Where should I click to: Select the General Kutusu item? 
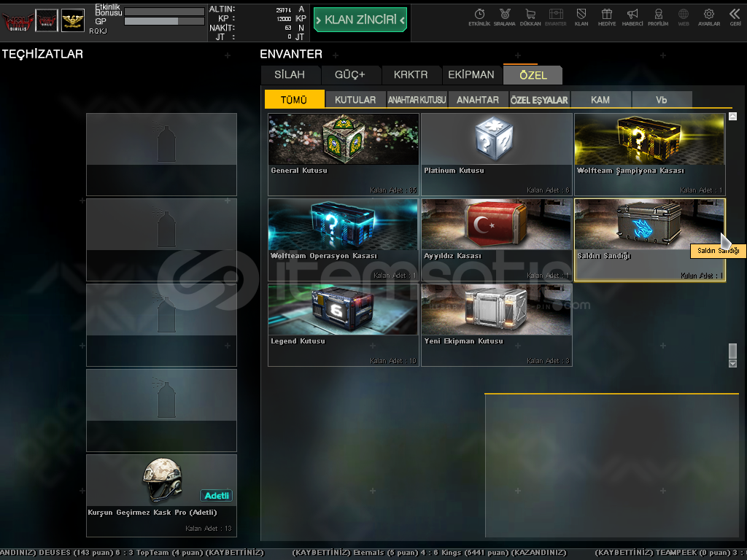point(344,155)
